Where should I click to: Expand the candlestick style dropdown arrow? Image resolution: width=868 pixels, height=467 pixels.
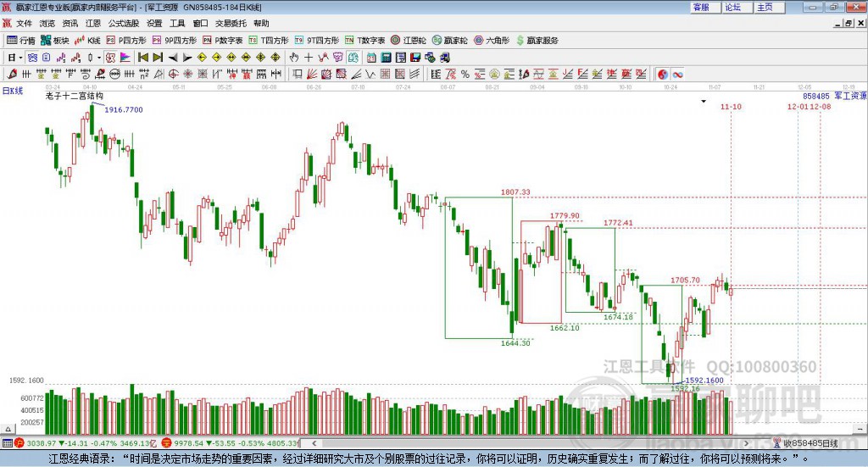(x=99, y=58)
